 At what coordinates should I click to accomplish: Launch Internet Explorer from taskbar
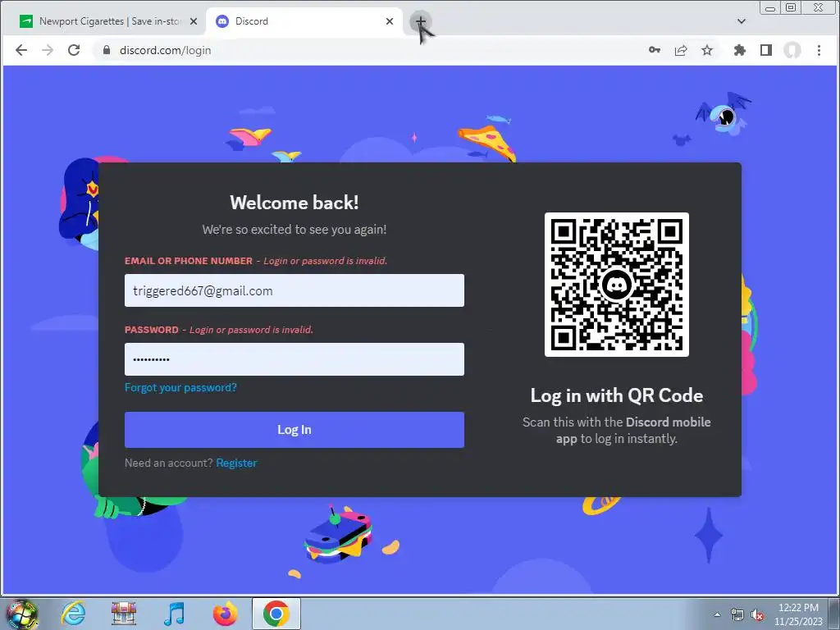[x=73, y=614]
